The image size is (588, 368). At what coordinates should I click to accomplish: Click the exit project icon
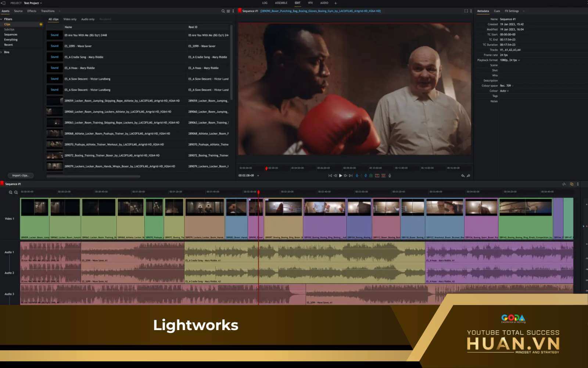click(x=3, y=3)
